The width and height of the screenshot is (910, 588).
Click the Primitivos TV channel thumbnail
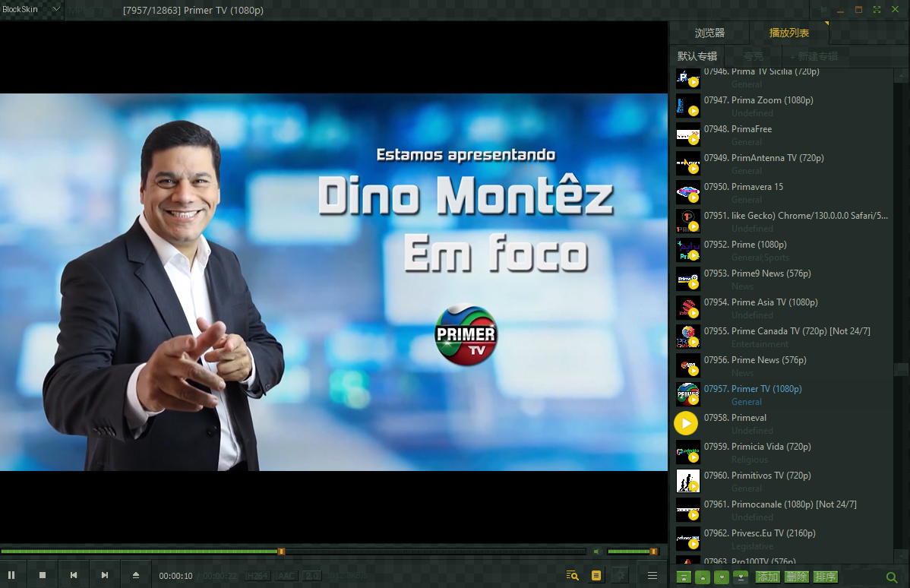click(688, 481)
